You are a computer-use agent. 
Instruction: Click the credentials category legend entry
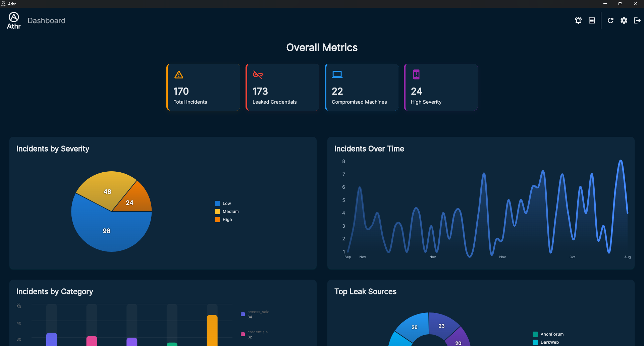254,334
